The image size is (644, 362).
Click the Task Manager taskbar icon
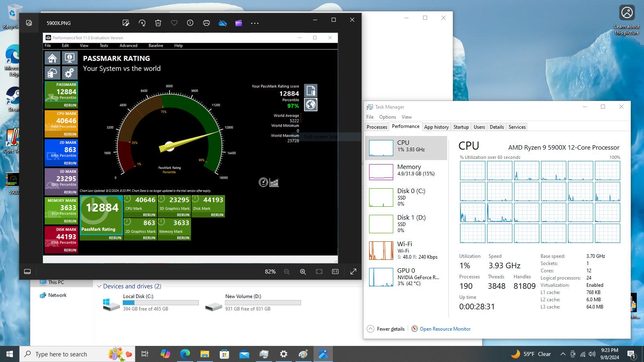click(x=264, y=354)
